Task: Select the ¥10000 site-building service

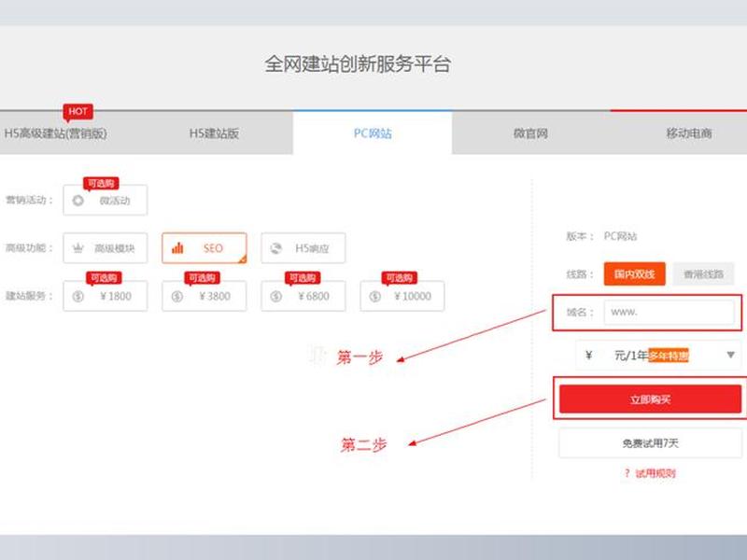Action: [x=402, y=296]
